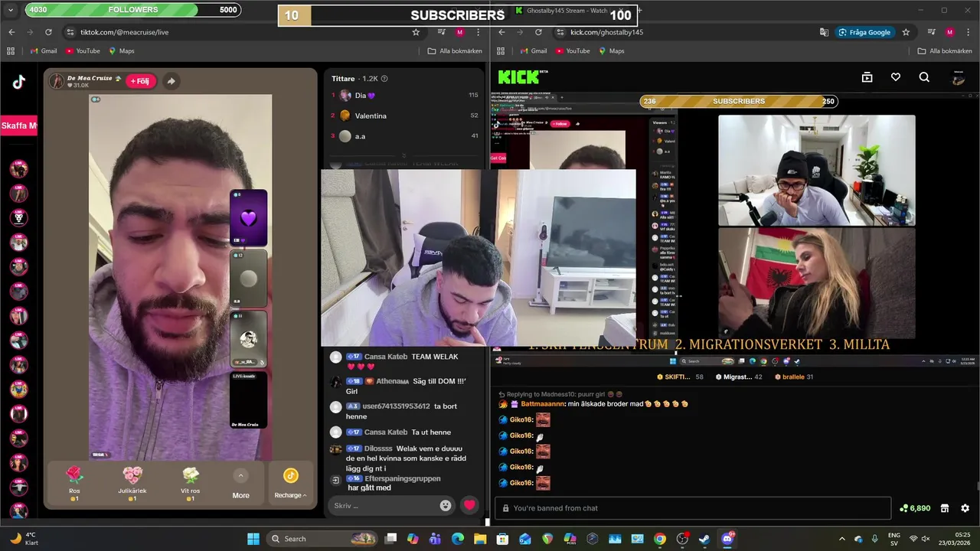Expand More gifts on TikTok
The width and height of the screenshot is (980, 551).
(x=240, y=484)
